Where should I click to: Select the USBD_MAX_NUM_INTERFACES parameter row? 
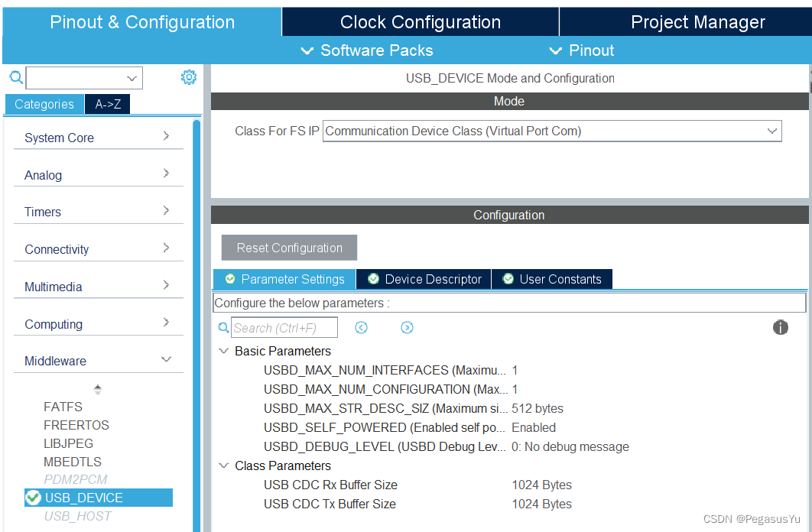pyautogui.click(x=391, y=370)
